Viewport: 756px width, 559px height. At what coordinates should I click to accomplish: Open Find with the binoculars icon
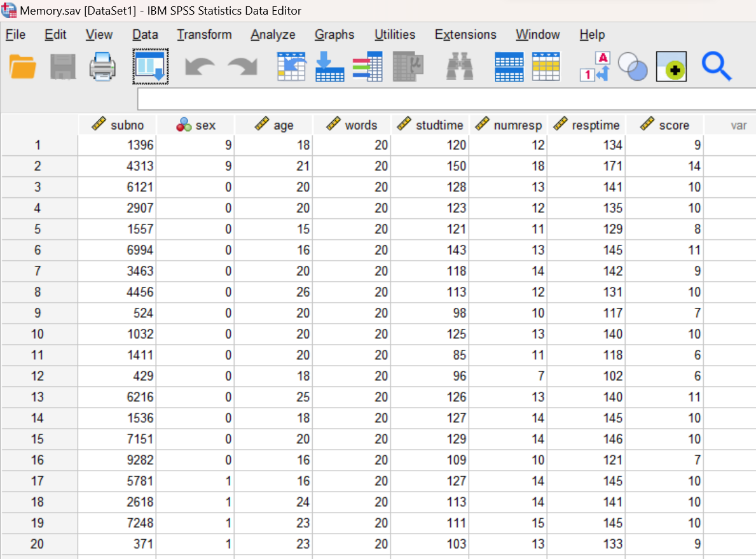pos(460,67)
